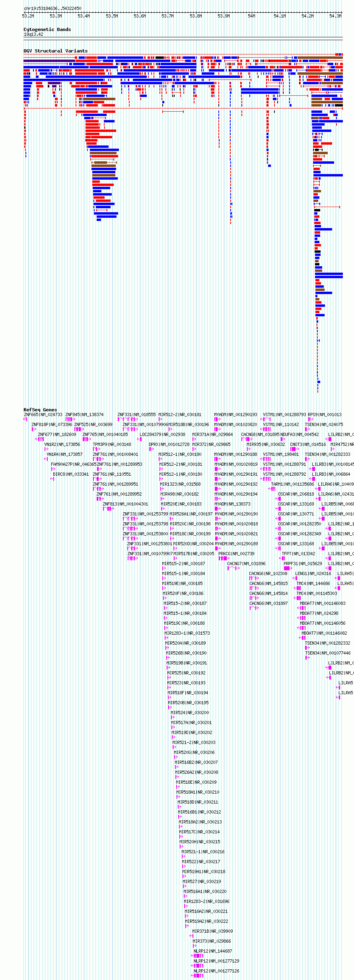Click LOC284379|NR_002938 gene label
Image resolution: width=354 pixels, height=980 pixels.
click(x=162, y=434)
